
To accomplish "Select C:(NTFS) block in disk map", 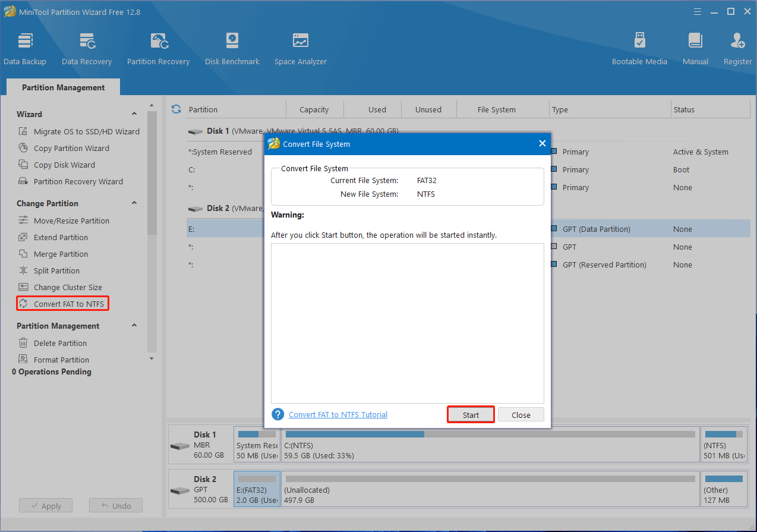I will click(x=490, y=444).
